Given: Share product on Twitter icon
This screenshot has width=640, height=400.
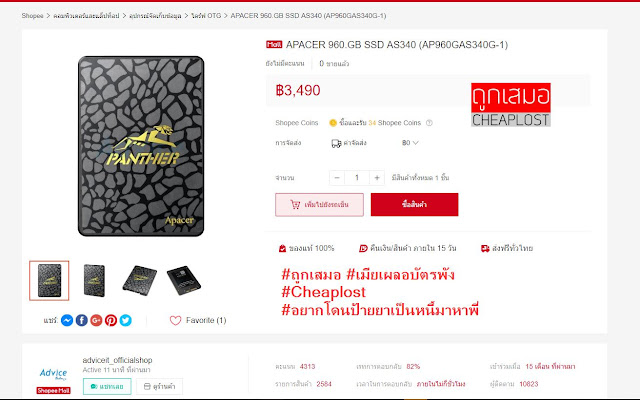Looking at the screenshot, I should click(126, 320).
